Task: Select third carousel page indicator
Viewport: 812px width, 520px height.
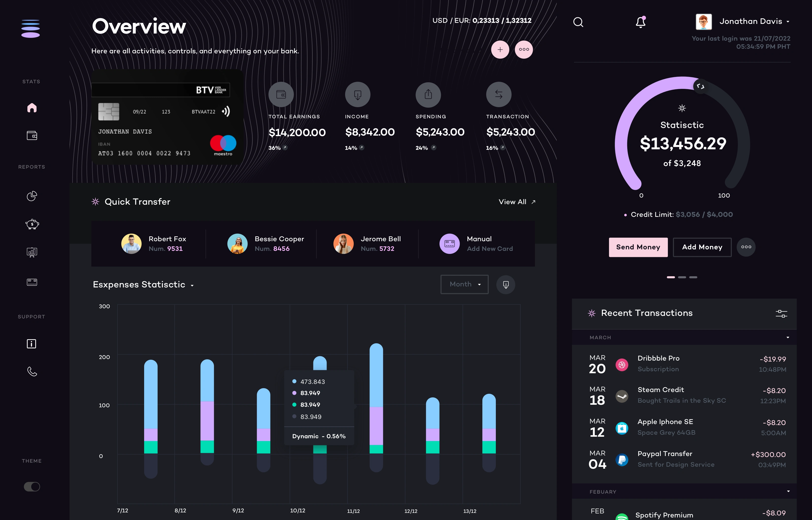Action: 693,277
